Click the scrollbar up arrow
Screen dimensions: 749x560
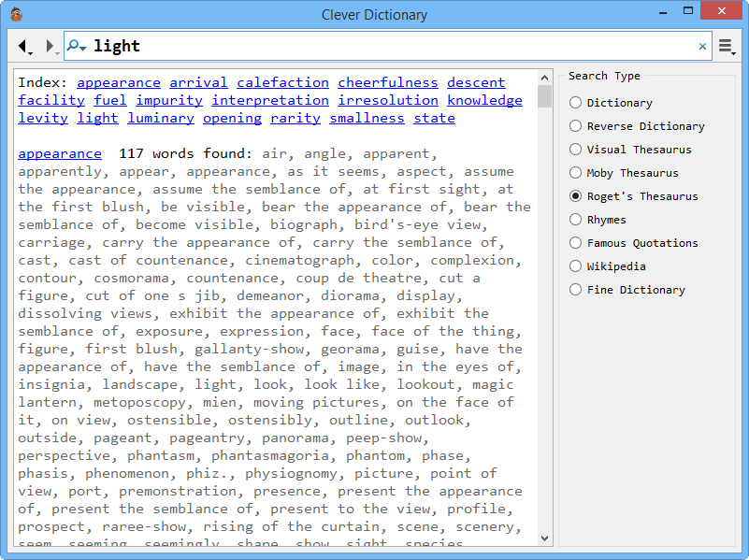click(x=544, y=78)
